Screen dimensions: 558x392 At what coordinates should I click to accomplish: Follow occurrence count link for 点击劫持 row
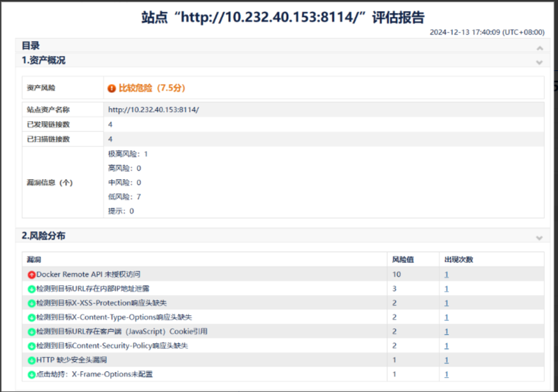[446, 374]
